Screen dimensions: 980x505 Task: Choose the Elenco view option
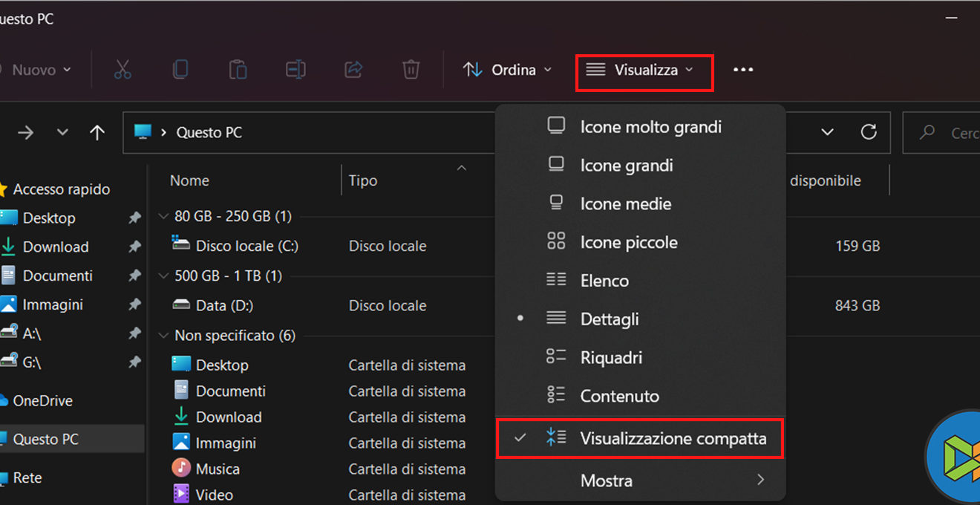(604, 281)
